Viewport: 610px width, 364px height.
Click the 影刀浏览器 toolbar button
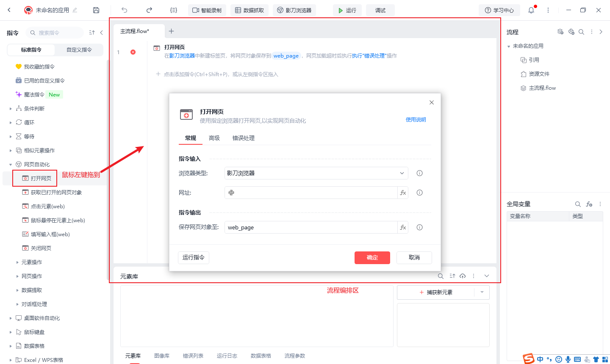pos(294,10)
